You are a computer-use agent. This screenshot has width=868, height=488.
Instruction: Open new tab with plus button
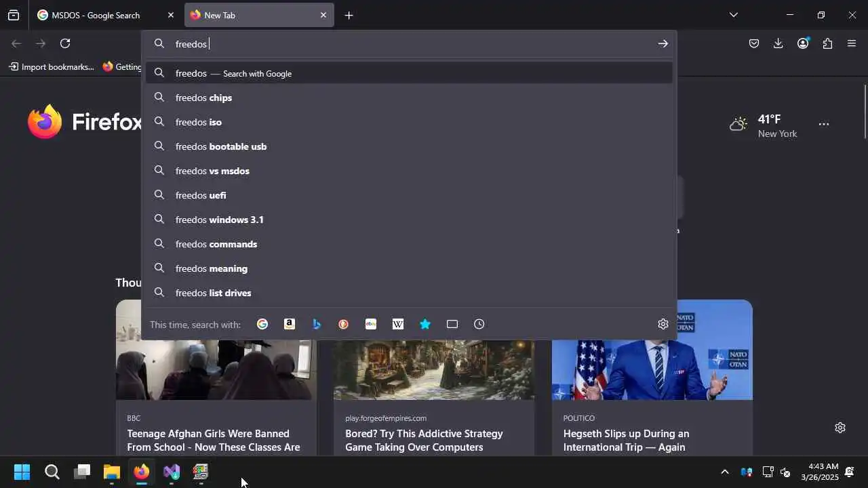point(349,15)
